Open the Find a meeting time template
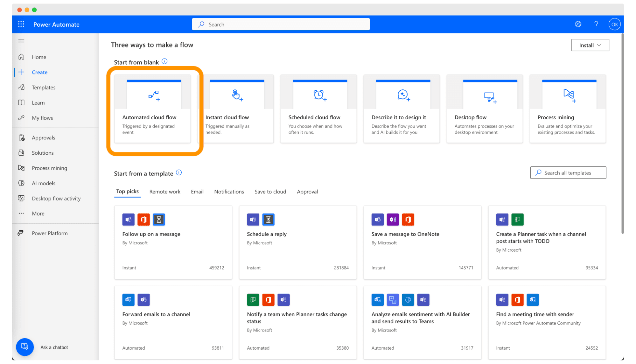636x364 pixels. (x=547, y=323)
